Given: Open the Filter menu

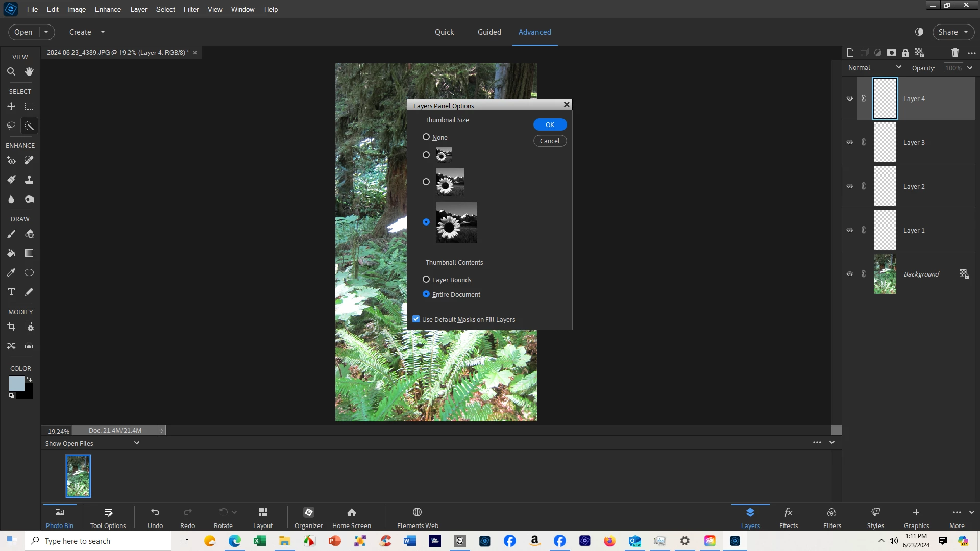Looking at the screenshot, I should point(191,9).
